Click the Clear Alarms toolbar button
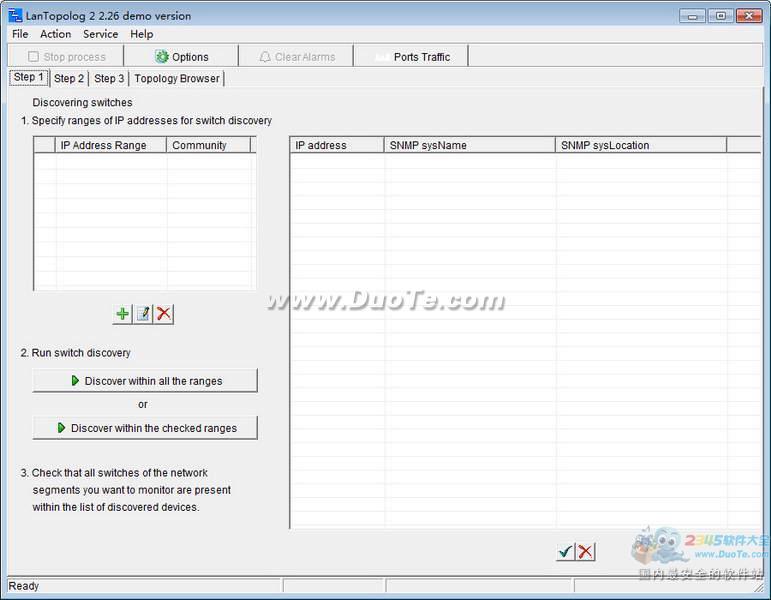Image resolution: width=771 pixels, height=600 pixels. 297,57
